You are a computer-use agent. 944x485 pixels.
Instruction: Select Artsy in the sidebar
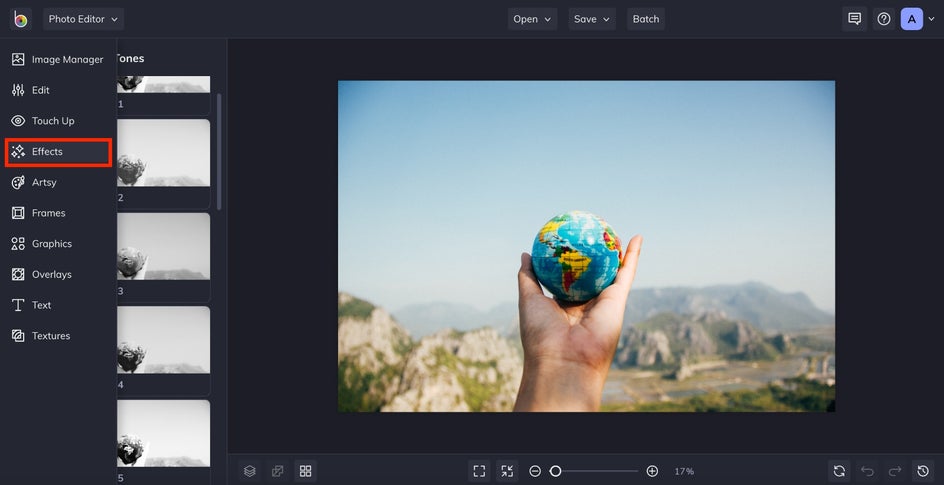tap(58, 182)
